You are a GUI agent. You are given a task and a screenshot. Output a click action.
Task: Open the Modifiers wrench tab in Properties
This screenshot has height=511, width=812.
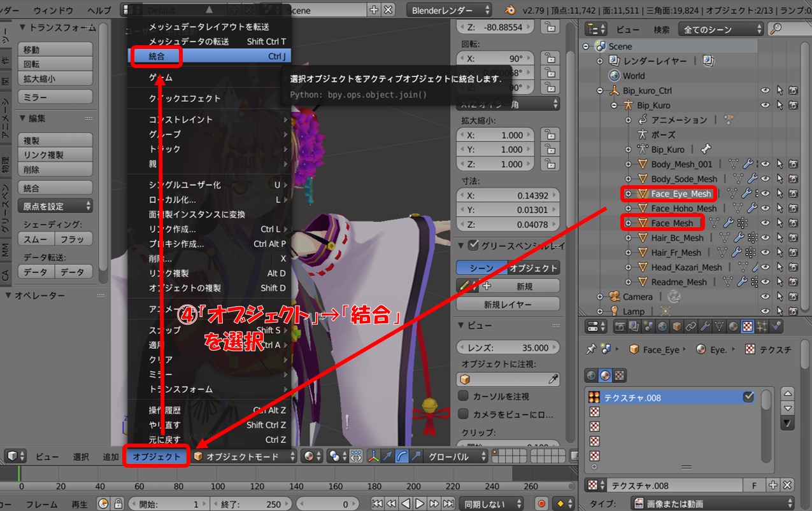point(705,326)
